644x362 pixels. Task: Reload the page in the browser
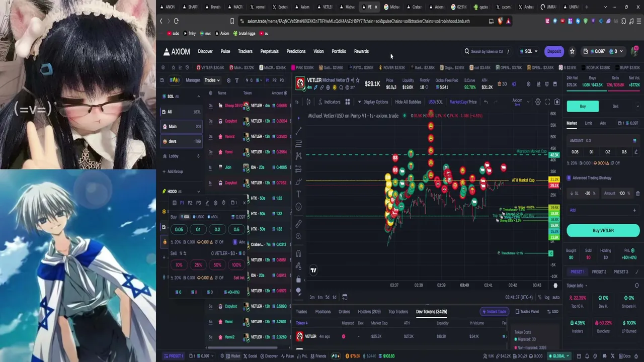click(x=176, y=21)
